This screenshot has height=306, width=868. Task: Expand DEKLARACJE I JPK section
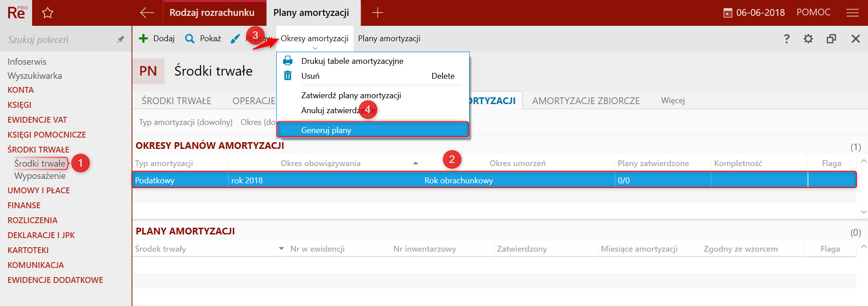coord(41,235)
